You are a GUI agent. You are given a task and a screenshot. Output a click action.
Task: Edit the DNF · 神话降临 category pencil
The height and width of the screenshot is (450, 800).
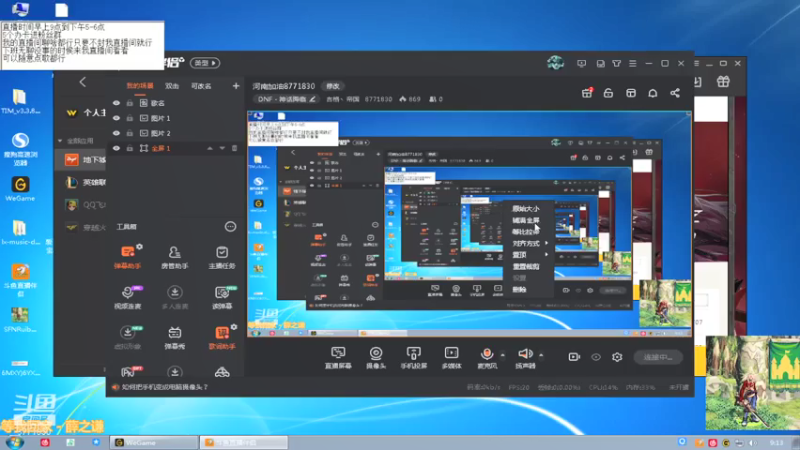313,99
